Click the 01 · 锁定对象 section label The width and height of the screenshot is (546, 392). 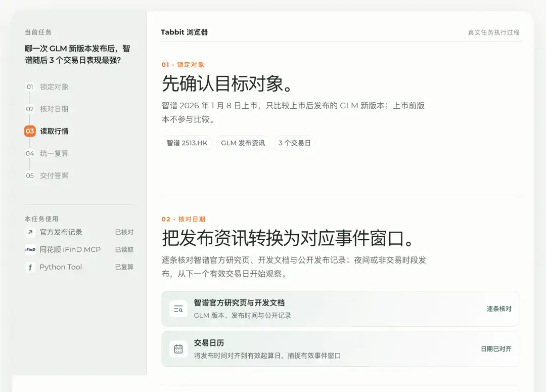[183, 64]
